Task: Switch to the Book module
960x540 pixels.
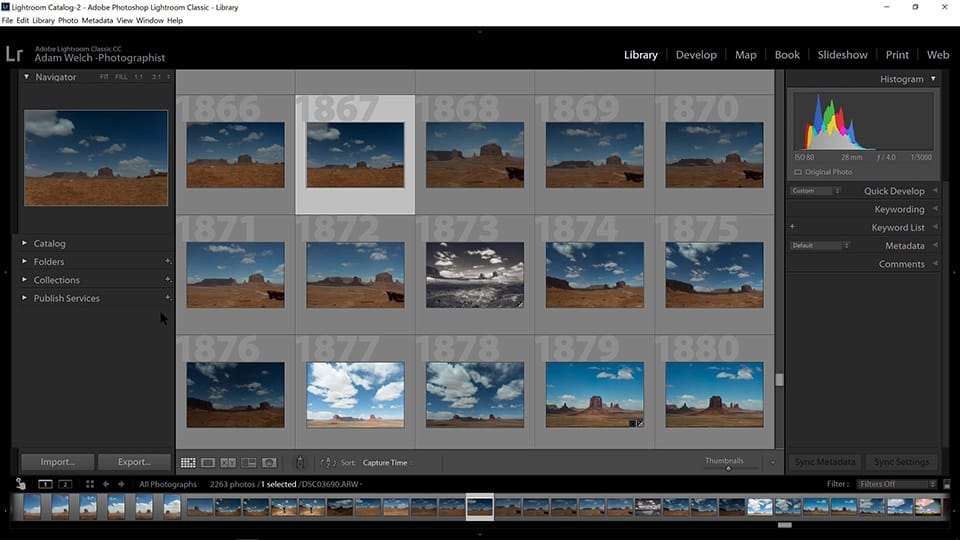Action: pos(787,54)
